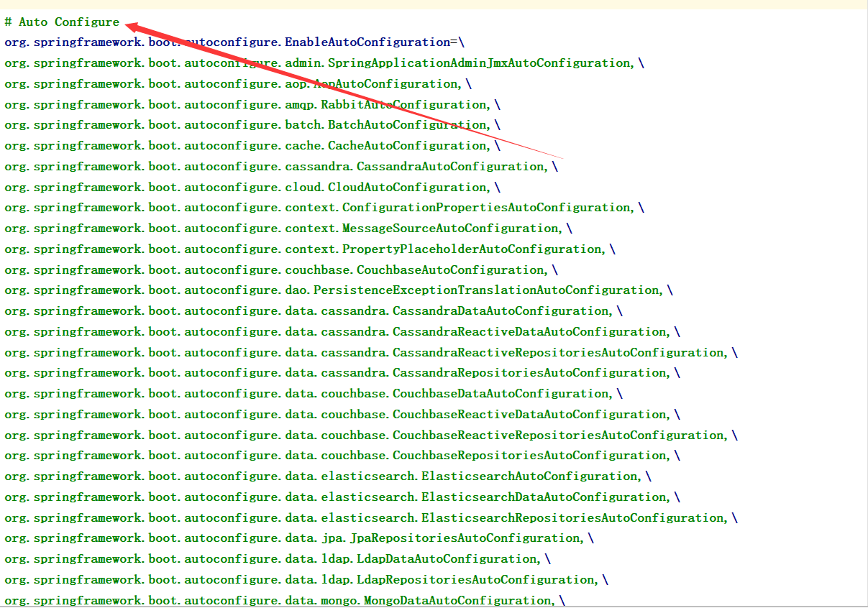This screenshot has width=868, height=608.
Task: Select the LdapDataAutoConfiguration line
Action: (x=278, y=559)
